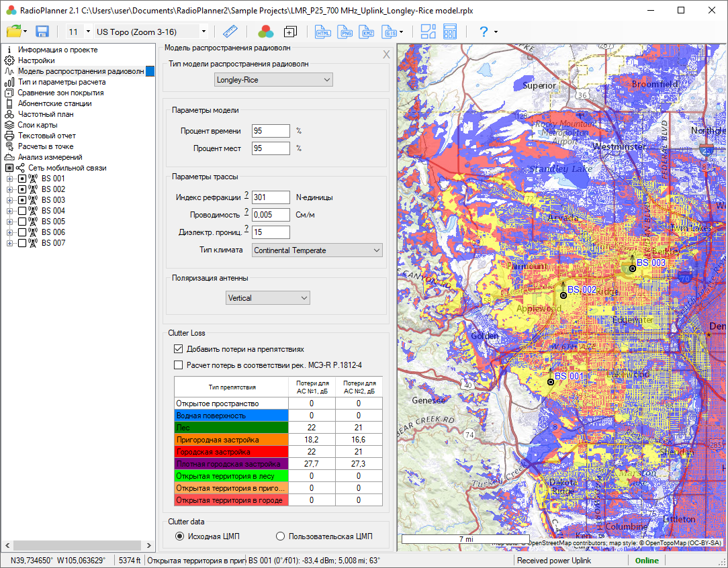Open the Vertical antenna polarization dropdown
The image size is (728, 568).
(268, 297)
